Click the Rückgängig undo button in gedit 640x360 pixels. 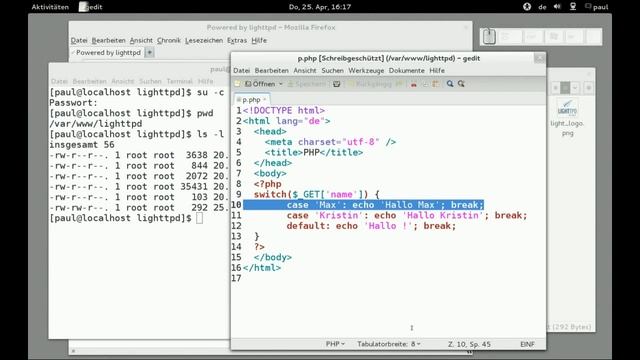click(370, 84)
